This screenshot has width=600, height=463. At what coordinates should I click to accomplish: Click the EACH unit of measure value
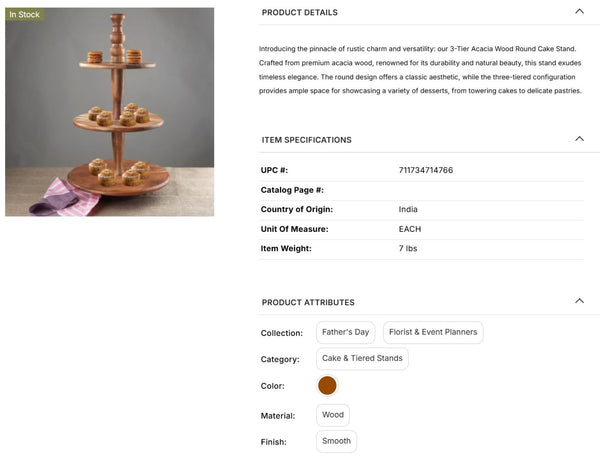(411, 229)
